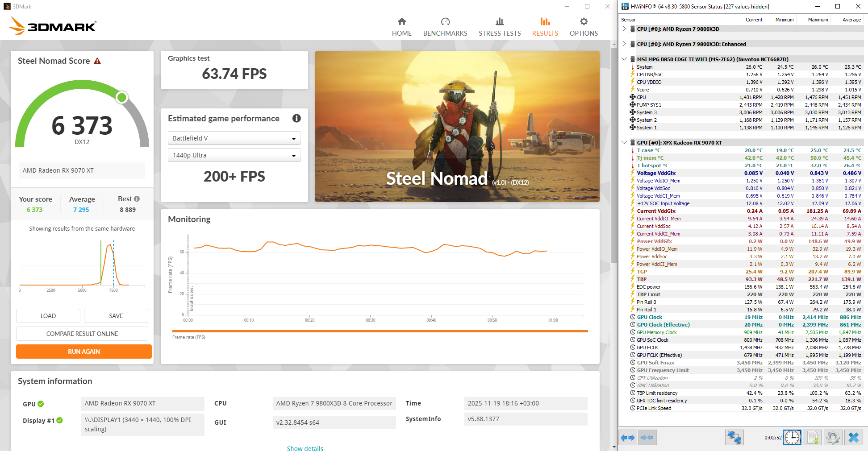Click the HWiNFO inward arrows shrink button
The height and width of the screenshot is (451, 868).
pyautogui.click(x=647, y=438)
